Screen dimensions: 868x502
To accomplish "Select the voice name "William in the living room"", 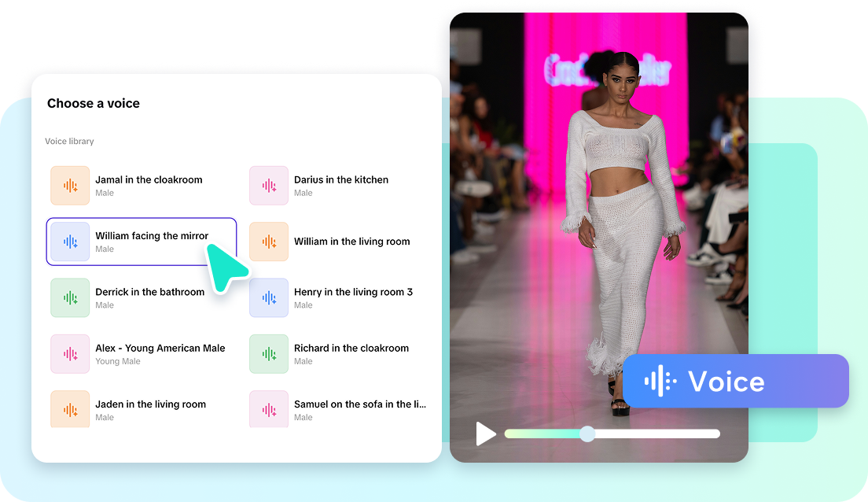I will coord(352,242).
